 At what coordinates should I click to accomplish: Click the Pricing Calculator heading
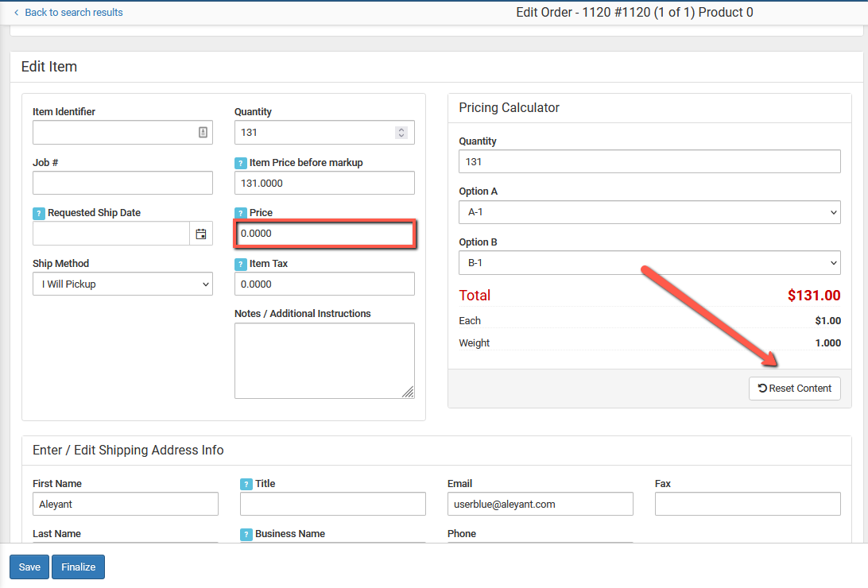click(509, 107)
